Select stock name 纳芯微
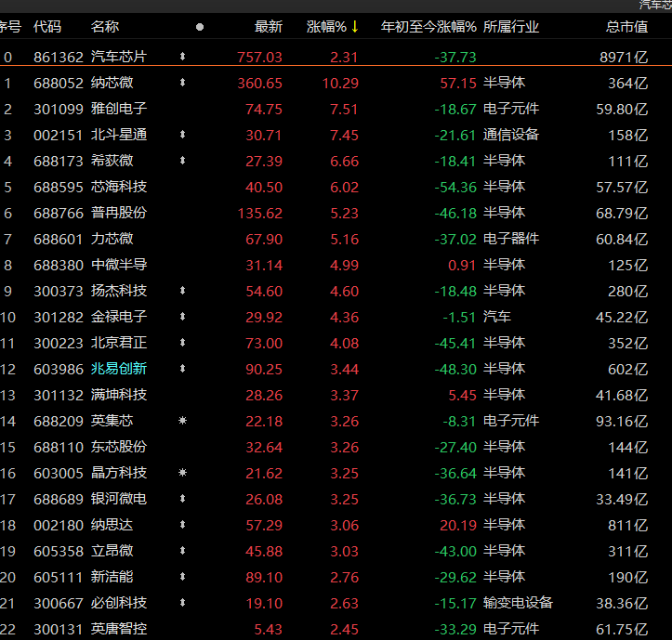 tap(112, 83)
